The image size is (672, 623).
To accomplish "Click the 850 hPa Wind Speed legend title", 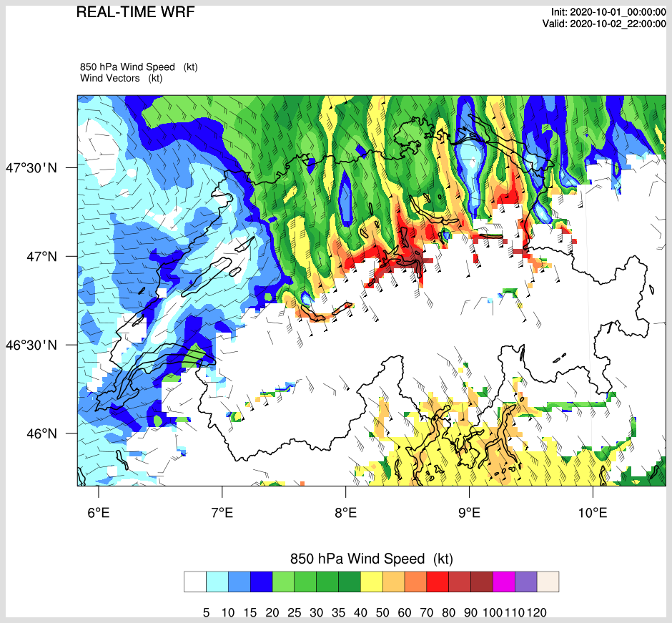I will click(372, 559).
